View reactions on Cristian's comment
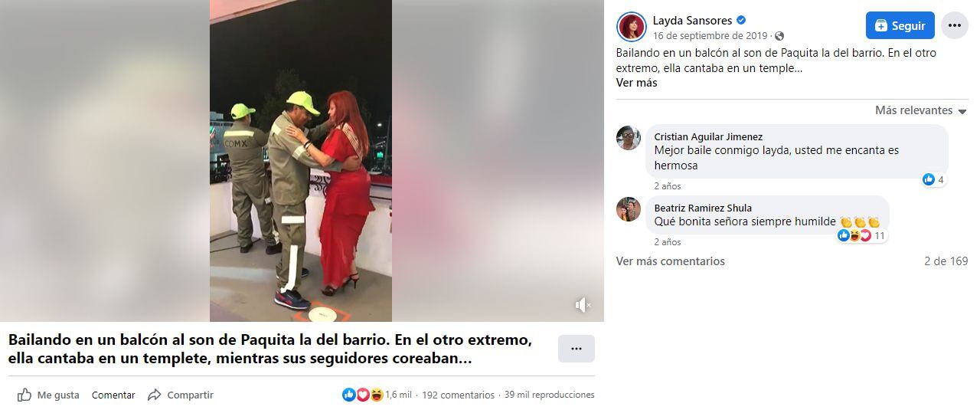The width and height of the screenshot is (980, 410). [933, 179]
